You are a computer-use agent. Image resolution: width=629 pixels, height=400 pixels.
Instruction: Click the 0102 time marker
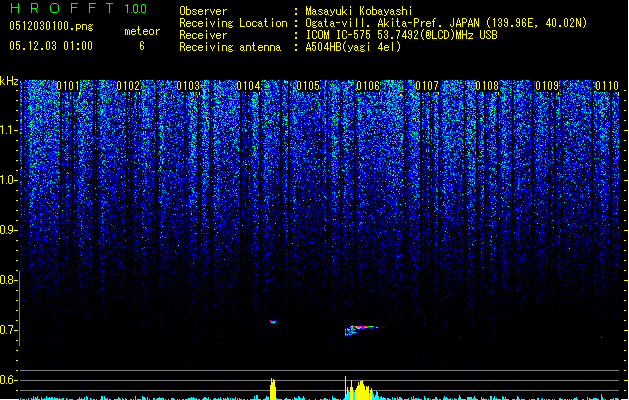click(128, 86)
